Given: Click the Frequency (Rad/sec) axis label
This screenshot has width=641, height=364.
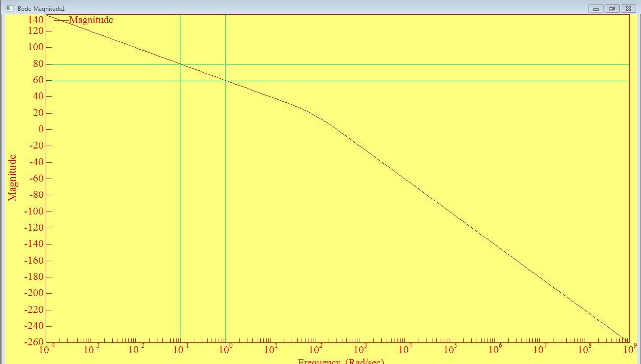Looking at the screenshot, I should 340,361.
